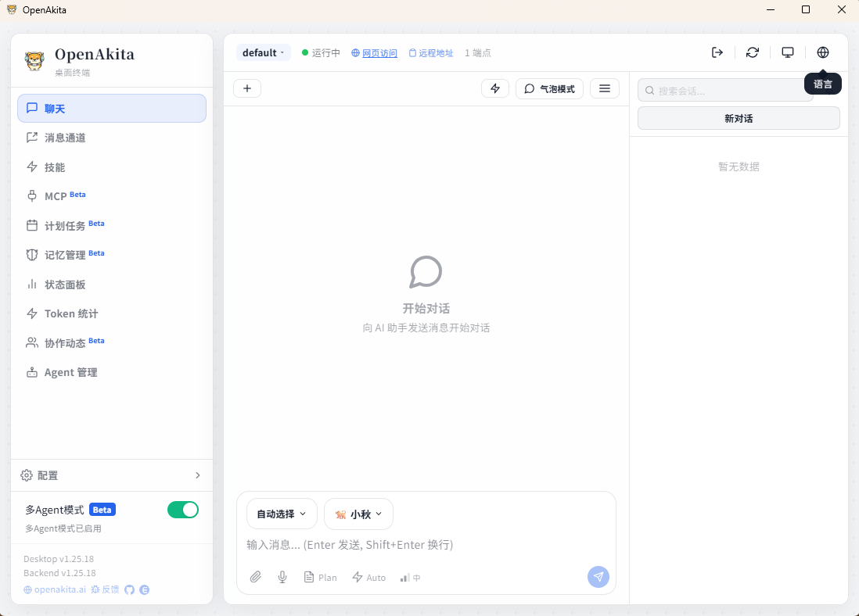Click the 反馈 feedback bug link
This screenshot has width=859, height=616.
pyautogui.click(x=105, y=589)
